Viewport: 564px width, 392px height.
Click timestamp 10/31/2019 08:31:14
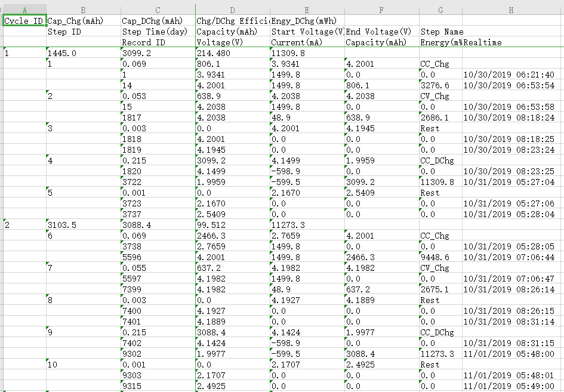[x=511, y=322]
